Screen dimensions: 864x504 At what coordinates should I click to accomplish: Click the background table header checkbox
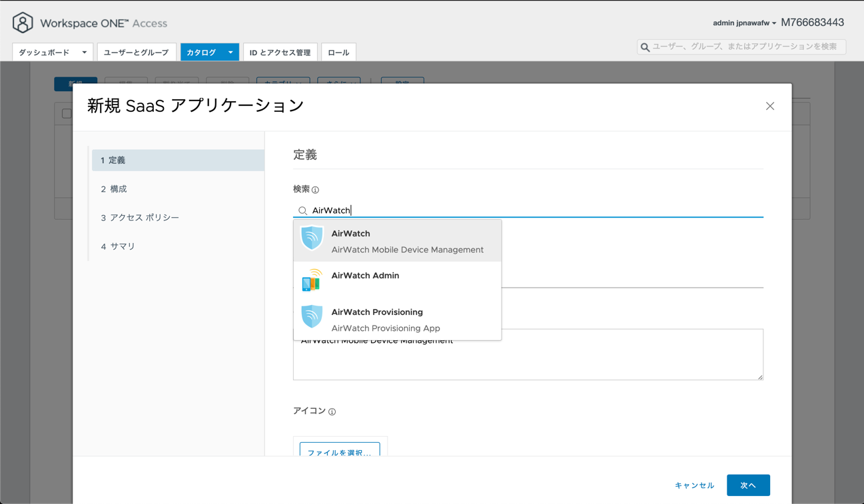point(67,114)
